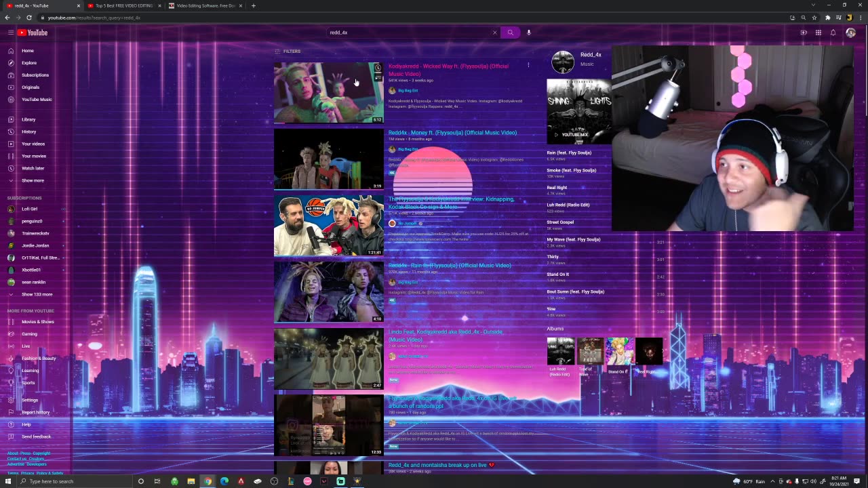Click the Live sidebar icon
The image size is (868, 488).
click(11, 346)
